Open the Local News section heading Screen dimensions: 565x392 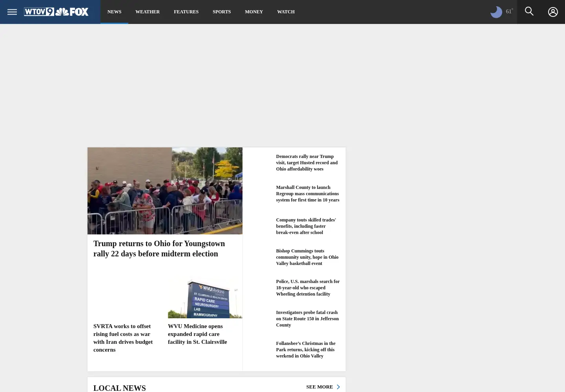pos(120,388)
